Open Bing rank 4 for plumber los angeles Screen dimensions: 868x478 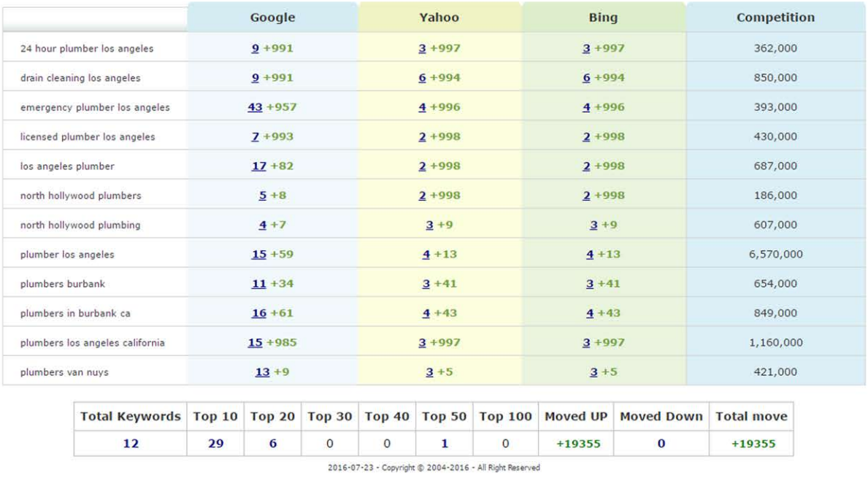click(x=590, y=254)
